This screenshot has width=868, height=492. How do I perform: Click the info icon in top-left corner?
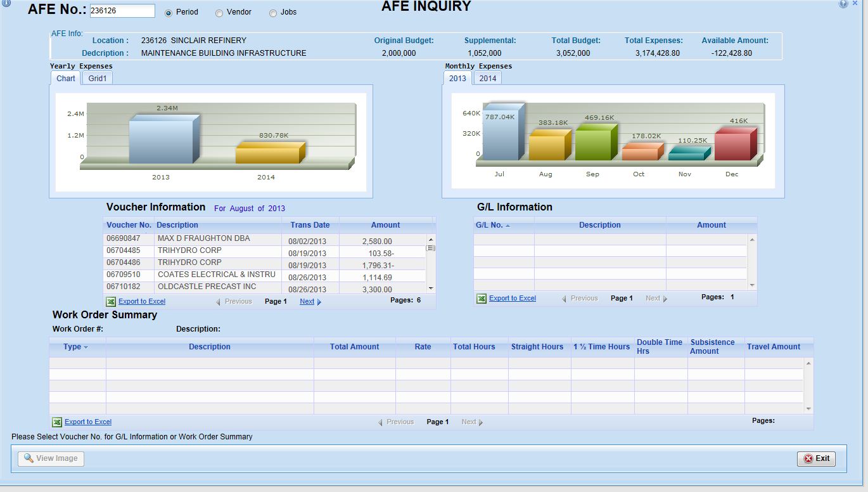point(6,3)
